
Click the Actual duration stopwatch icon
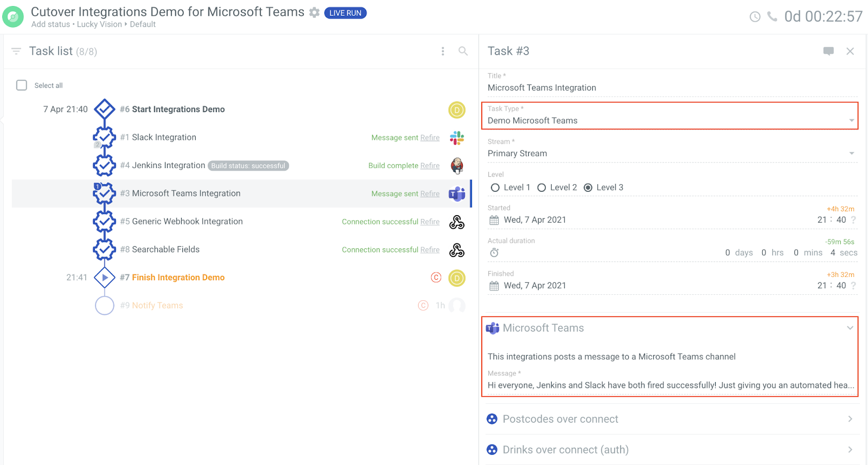[x=494, y=253]
